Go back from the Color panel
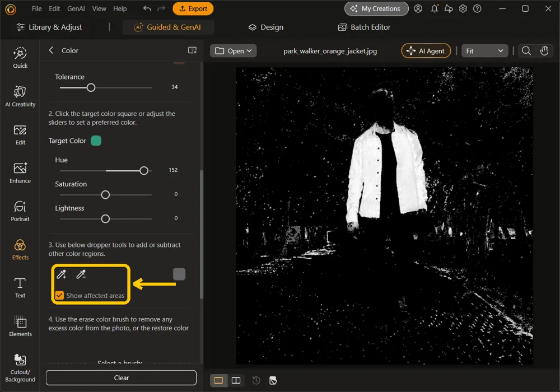 tap(51, 50)
